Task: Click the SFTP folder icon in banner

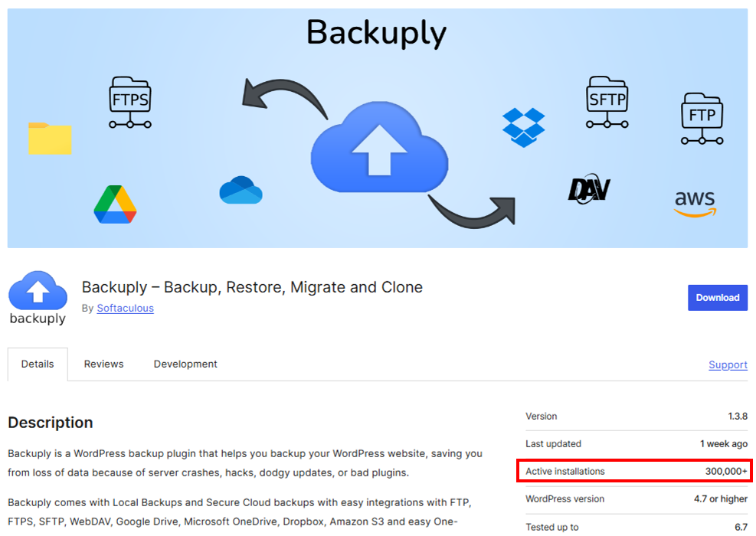Action: [607, 98]
